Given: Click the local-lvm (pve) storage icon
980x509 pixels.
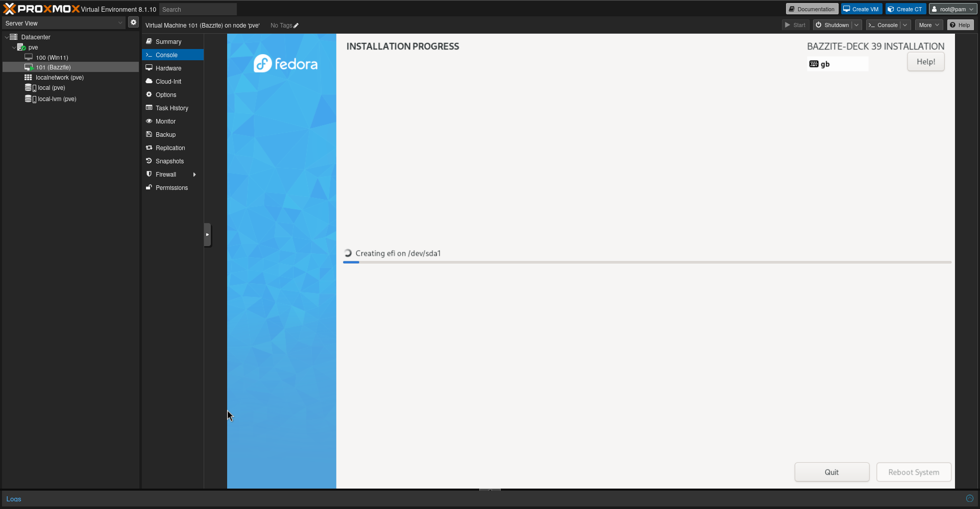Looking at the screenshot, I should 30,99.
